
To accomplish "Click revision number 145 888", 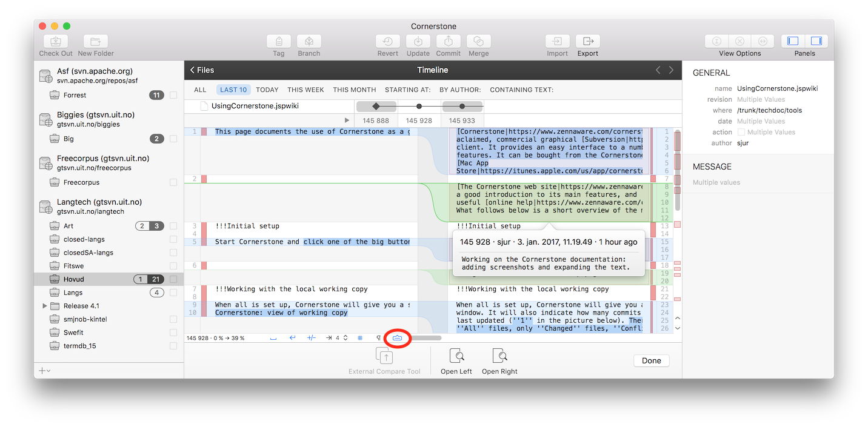I will coord(376,121).
